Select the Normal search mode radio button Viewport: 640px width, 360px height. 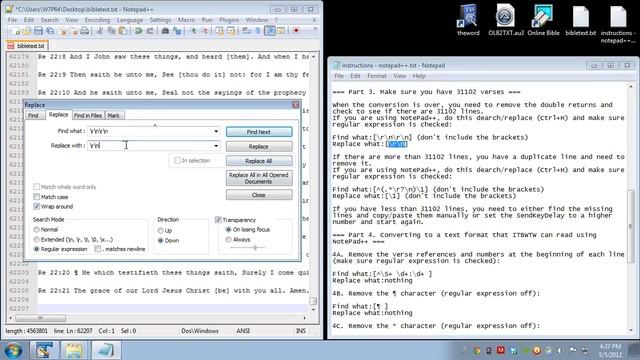(37, 230)
